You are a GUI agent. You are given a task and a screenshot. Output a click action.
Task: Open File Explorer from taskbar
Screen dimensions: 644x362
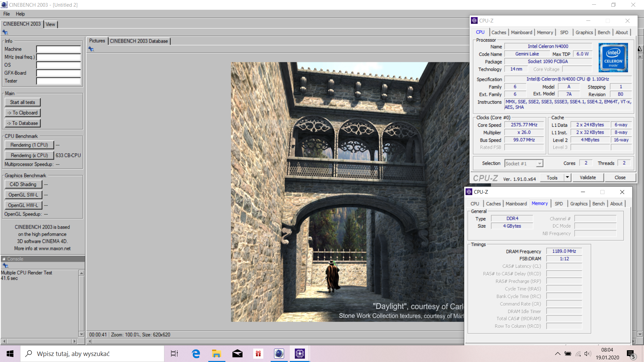coord(216,354)
